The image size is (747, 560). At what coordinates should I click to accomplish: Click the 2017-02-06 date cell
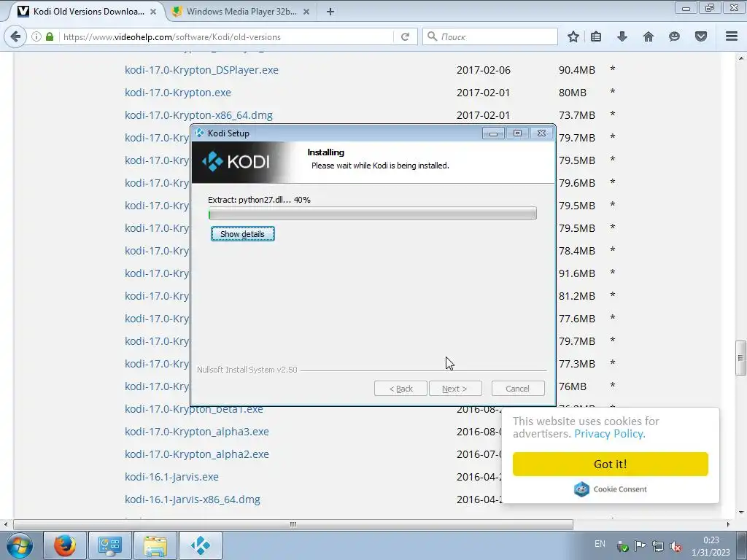tap(484, 70)
